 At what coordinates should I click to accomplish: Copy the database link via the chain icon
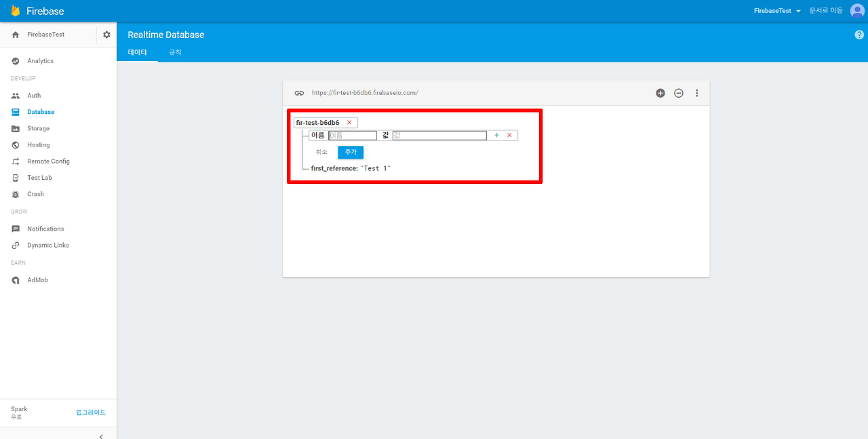pos(299,93)
